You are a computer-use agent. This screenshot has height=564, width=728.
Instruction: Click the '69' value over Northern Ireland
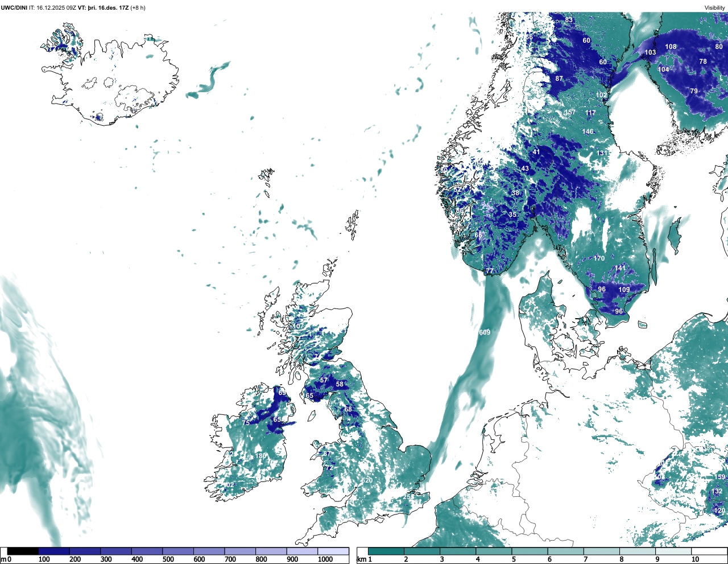coord(282,393)
